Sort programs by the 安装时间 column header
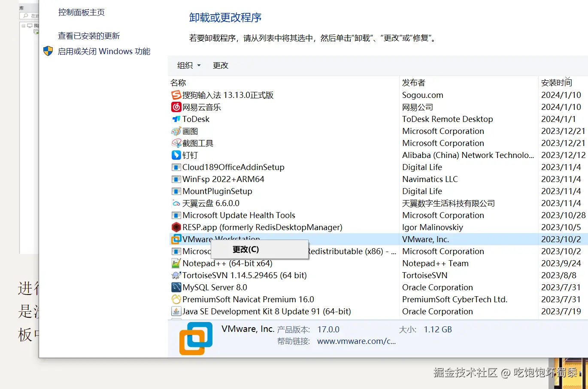The height and width of the screenshot is (389, 588). [x=556, y=82]
